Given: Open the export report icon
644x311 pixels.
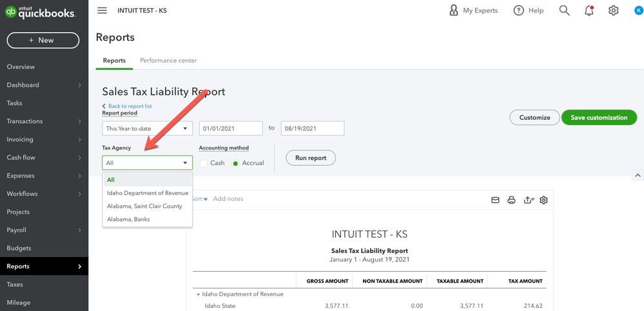Looking at the screenshot, I should (529, 200).
